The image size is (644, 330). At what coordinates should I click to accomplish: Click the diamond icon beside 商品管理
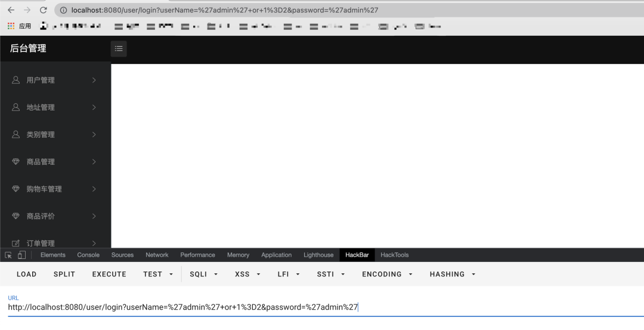(x=16, y=162)
